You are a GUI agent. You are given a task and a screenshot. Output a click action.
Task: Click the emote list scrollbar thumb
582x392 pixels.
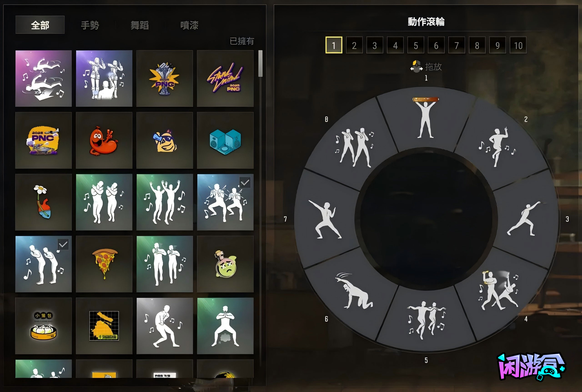[x=260, y=63]
